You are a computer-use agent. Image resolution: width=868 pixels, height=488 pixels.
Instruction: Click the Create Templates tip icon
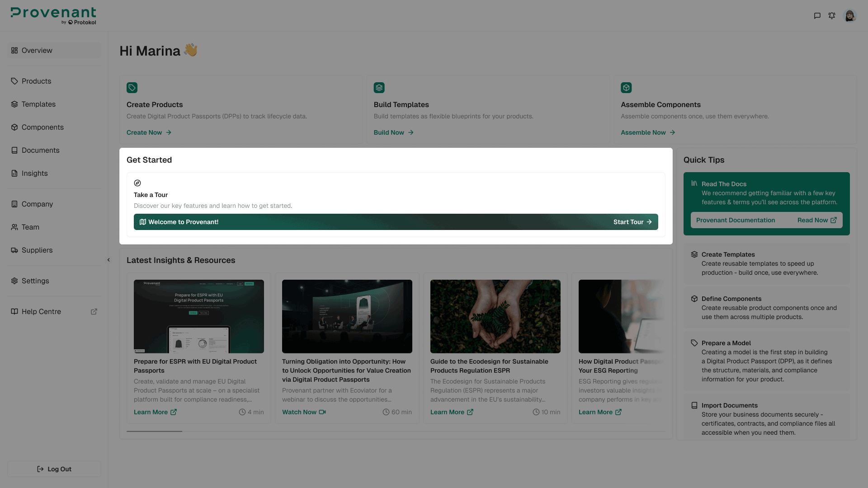(x=694, y=254)
